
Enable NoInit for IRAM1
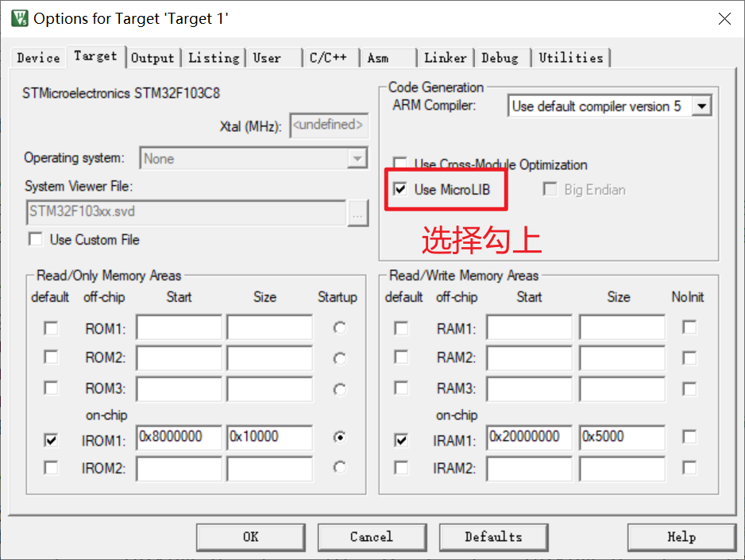click(689, 437)
